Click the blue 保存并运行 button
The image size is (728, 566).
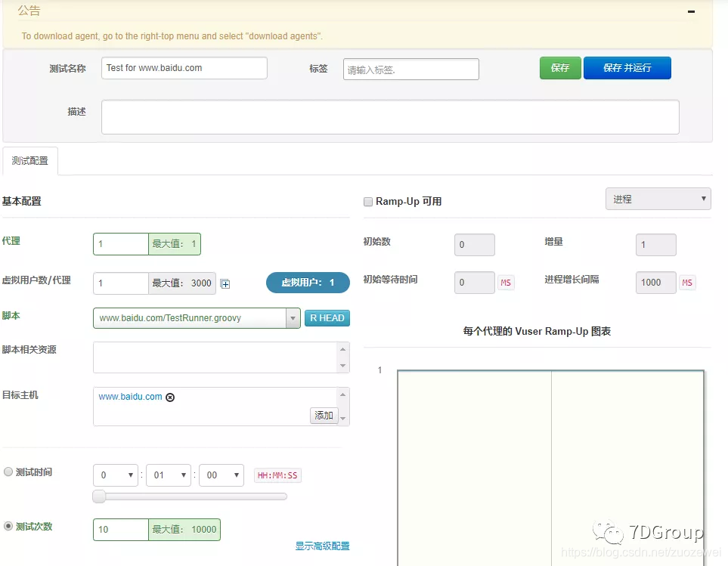click(x=627, y=68)
